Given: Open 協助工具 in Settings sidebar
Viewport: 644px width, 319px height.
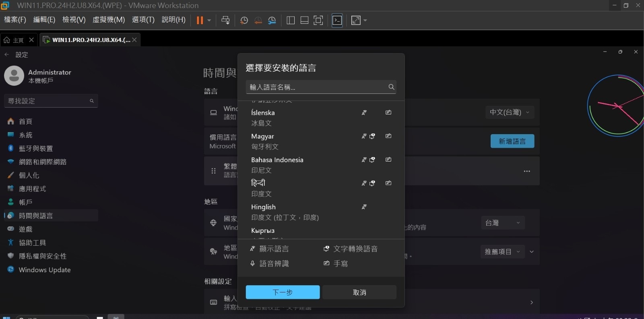Looking at the screenshot, I should (32, 242).
